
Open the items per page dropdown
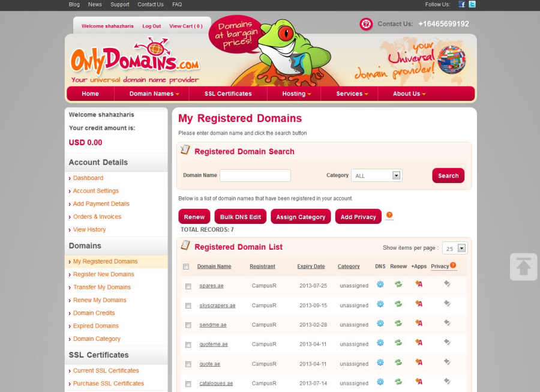coord(455,248)
